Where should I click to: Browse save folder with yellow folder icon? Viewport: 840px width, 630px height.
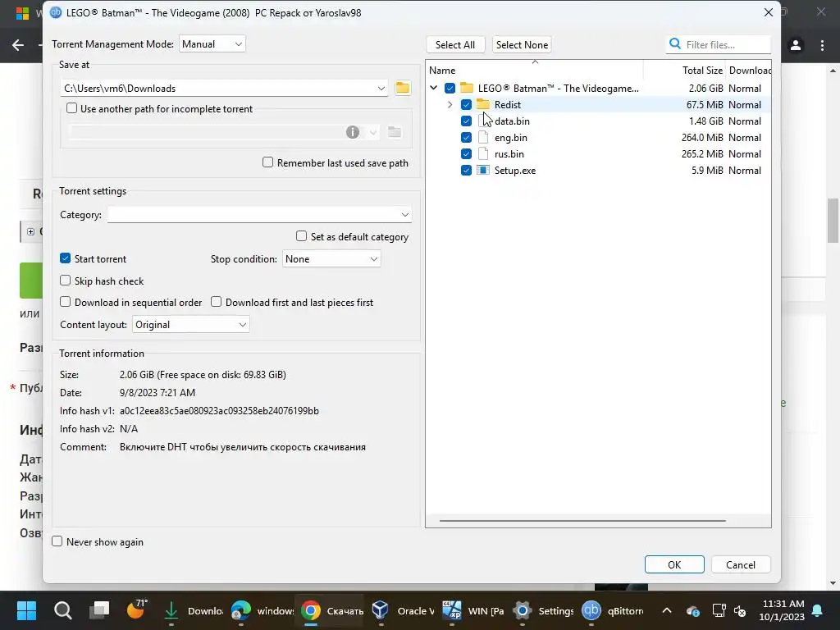pos(402,88)
